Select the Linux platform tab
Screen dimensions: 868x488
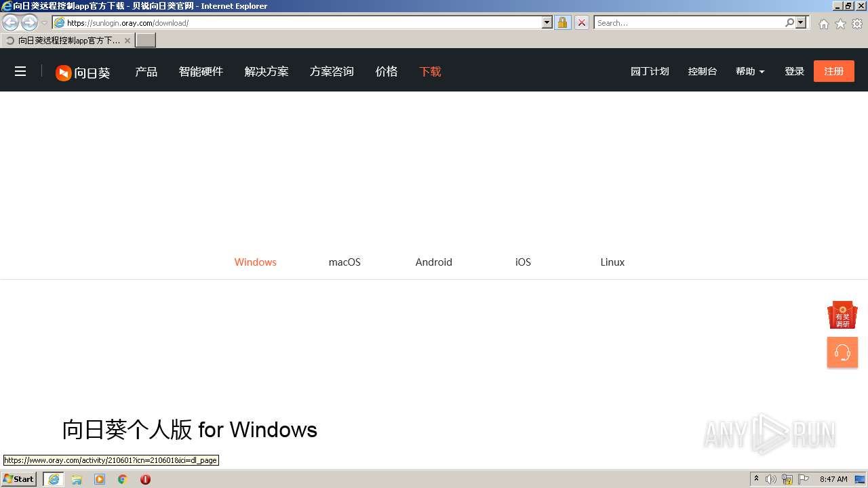[x=612, y=262]
